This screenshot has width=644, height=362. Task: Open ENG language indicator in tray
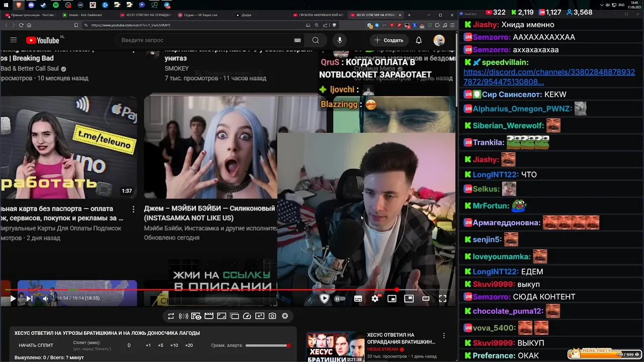[622, 5]
